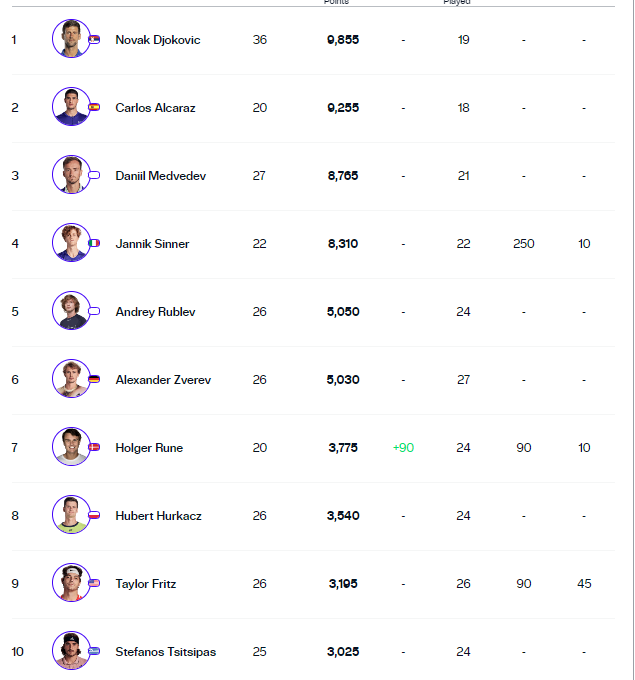Viewport: 635px width, 680px height.
Task: Open the Carlos Alcaraz player link
Action: 154,108
